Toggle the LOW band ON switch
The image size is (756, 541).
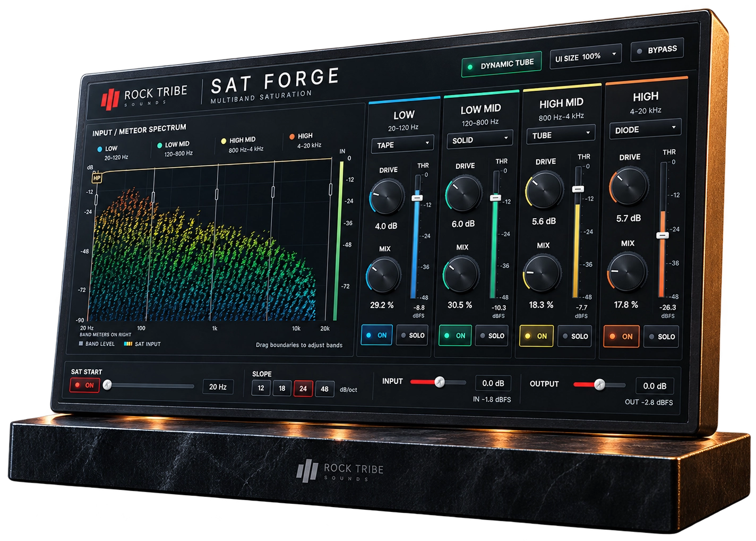[377, 335]
